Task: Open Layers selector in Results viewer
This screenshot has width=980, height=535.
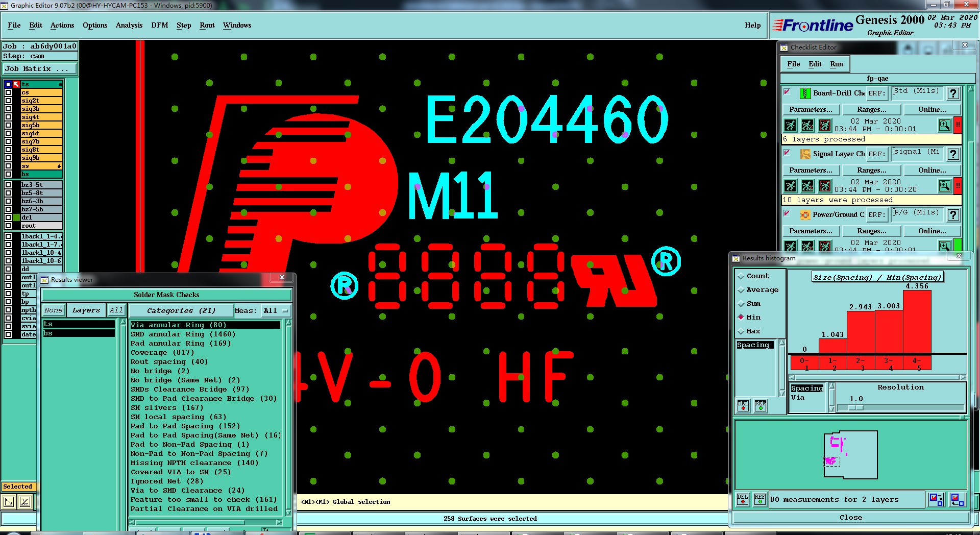Action: click(x=86, y=310)
